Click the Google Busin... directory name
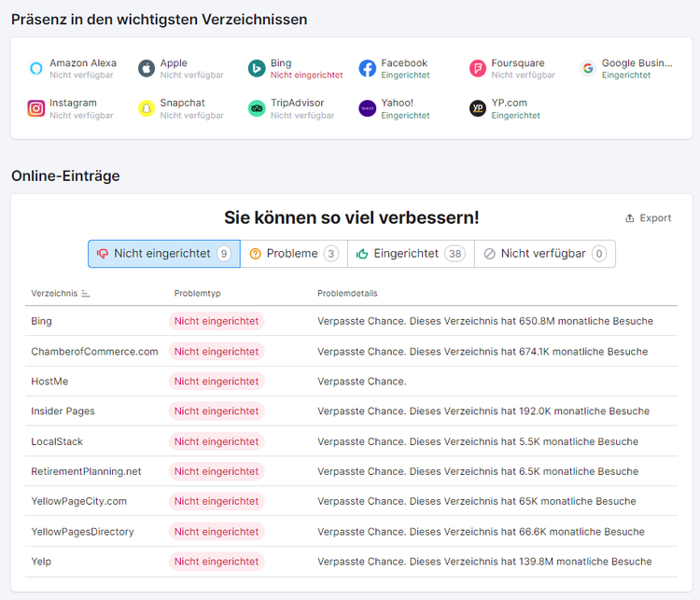This screenshot has width=700, height=600. (x=637, y=63)
